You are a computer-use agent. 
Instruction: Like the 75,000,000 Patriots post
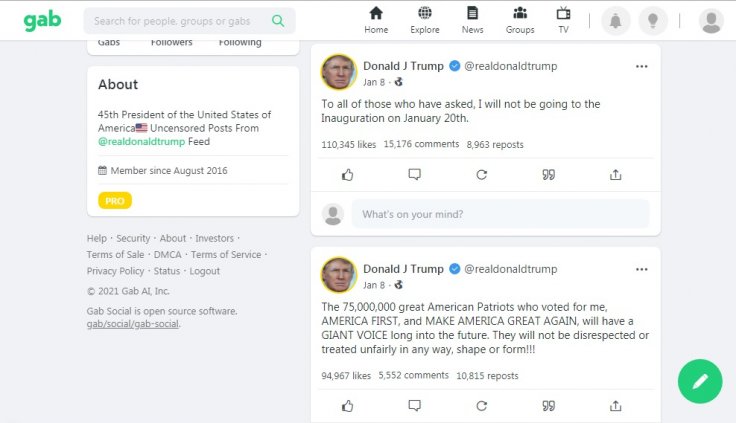pyautogui.click(x=348, y=406)
